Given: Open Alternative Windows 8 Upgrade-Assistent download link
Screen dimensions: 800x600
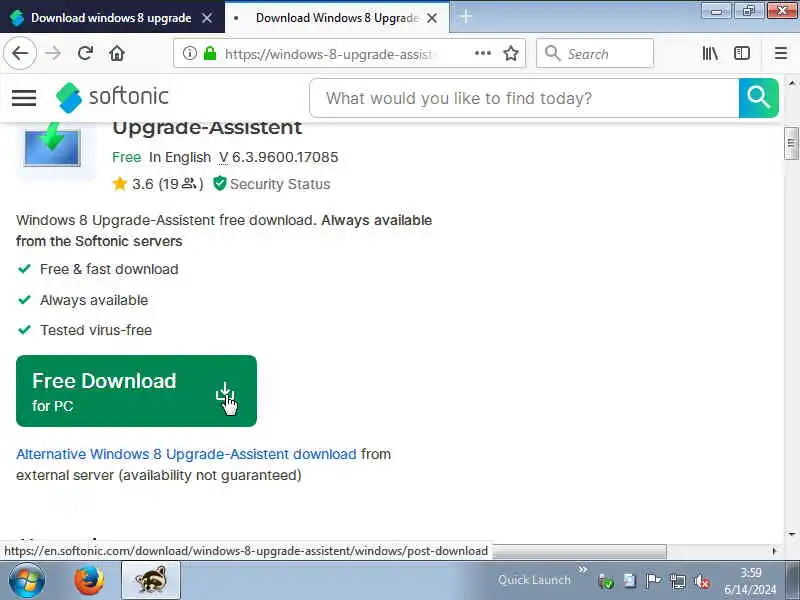Looking at the screenshot, I should [x=186, y=454].
